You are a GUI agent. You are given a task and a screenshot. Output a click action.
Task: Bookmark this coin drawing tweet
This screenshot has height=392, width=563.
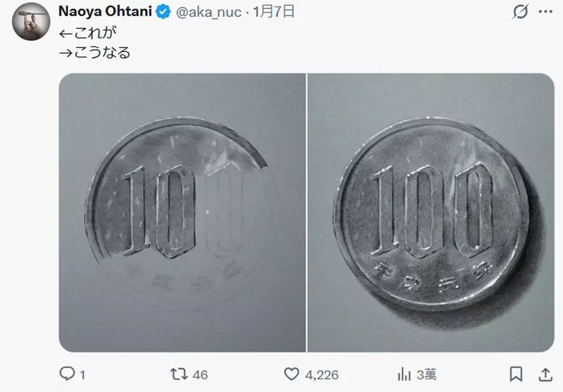click(x=516, y=374)
